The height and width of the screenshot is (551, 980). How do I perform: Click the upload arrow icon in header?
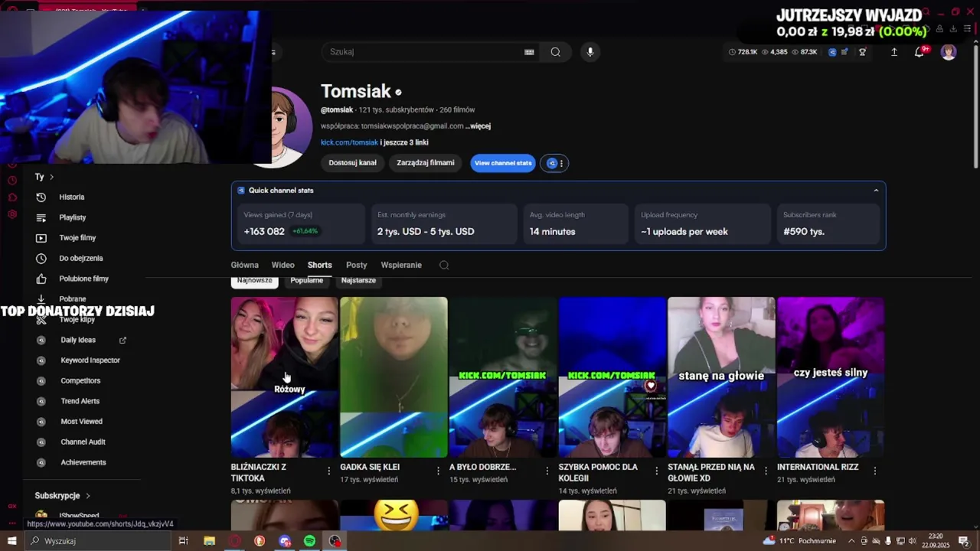[893, 52]
